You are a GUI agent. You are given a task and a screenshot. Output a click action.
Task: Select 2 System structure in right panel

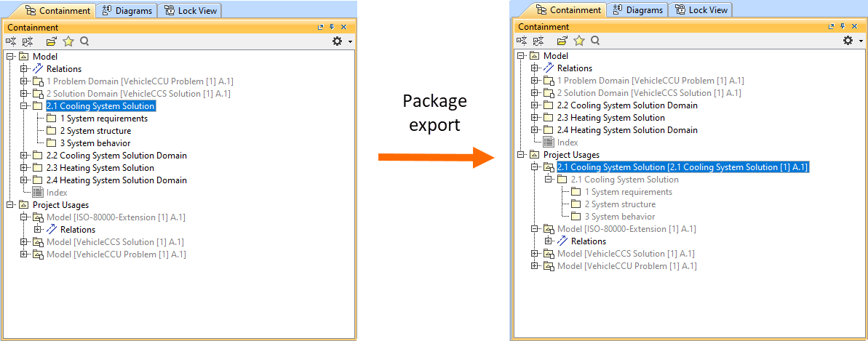click(621, 204)
